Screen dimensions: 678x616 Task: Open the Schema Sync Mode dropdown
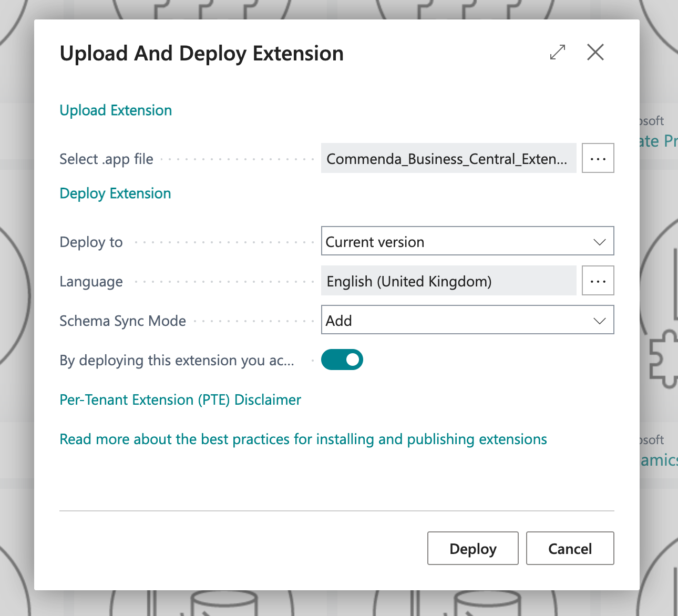(x=468, y=320)
